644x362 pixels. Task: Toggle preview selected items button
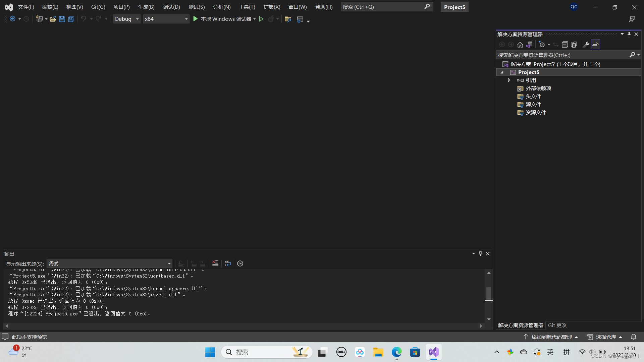(x=595, y=45)
